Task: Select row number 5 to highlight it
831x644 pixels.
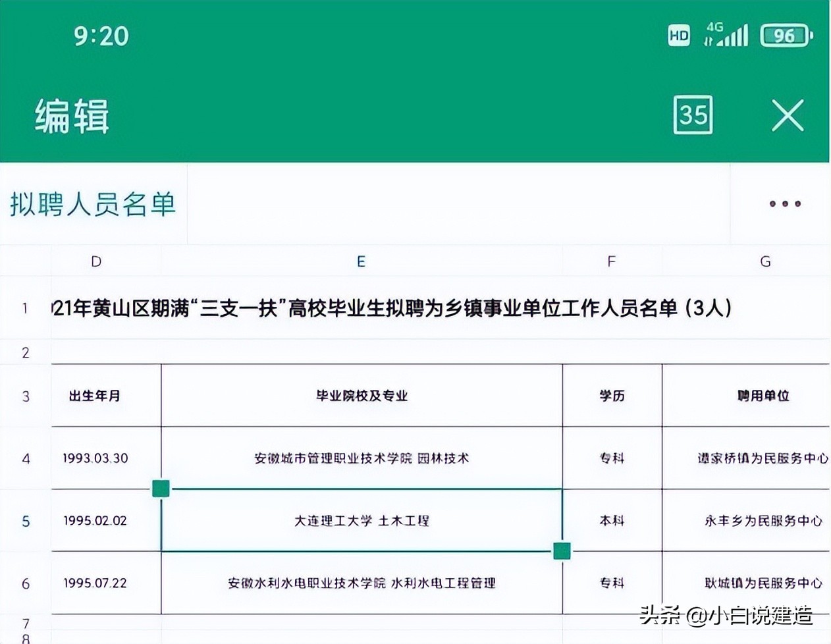Action: pyautogui.click(x=24, y=520)
